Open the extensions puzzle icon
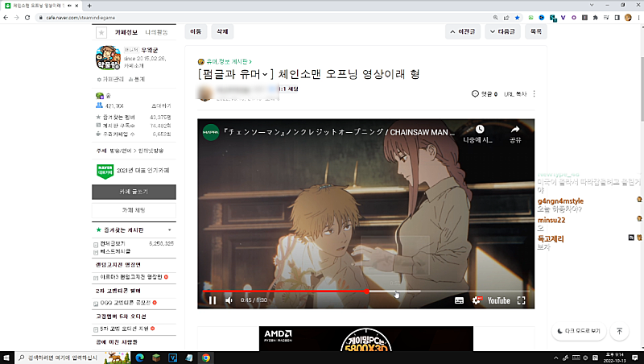The width and height of the screenshot is (644, 364). pyautogui.click(x=595, y=18)
